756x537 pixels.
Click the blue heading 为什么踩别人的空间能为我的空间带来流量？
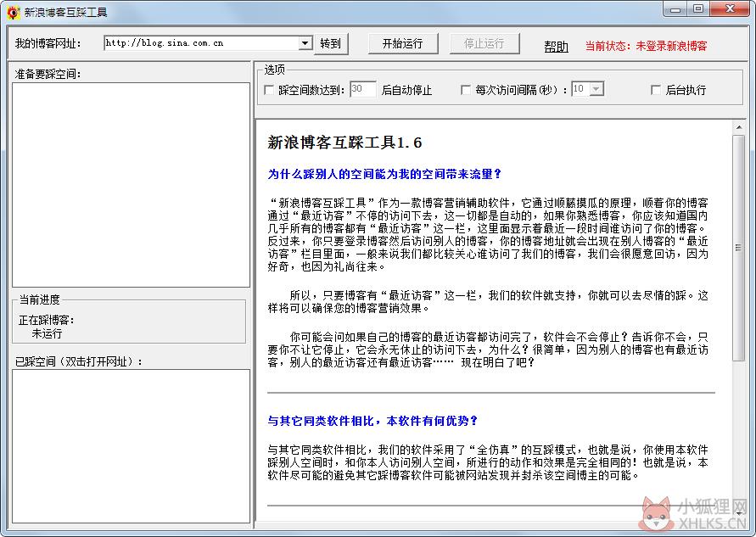point(384,175)
